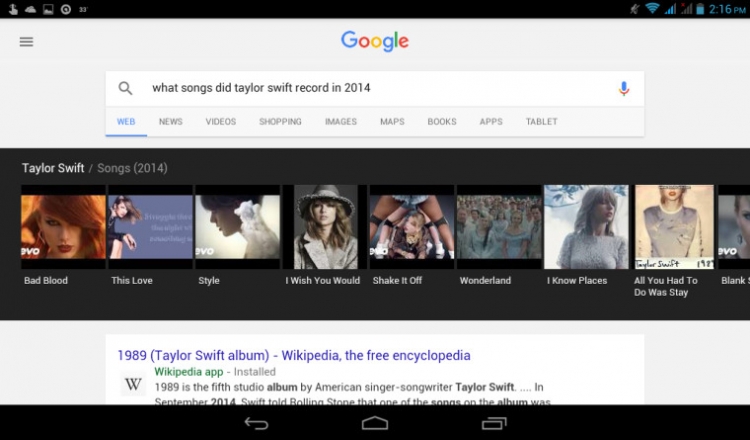The image size is (750, 440).
Task: Tap the This Love song title
Action: (132, 281)
